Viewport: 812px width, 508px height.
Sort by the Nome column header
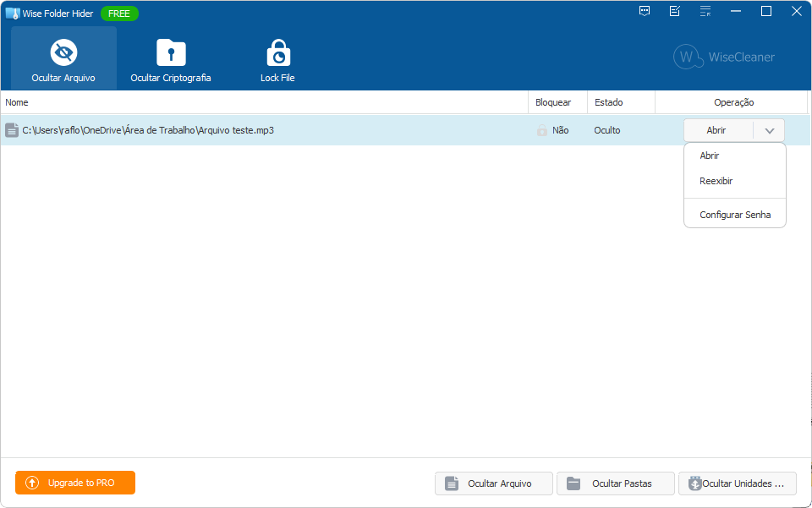(x=264, y=102)
